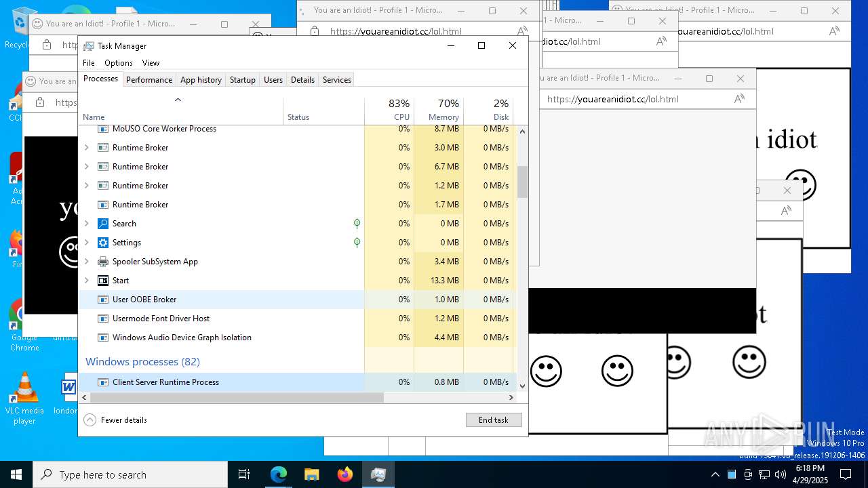Select the Client Server Runtime Process row

click(x=297, y=382)
